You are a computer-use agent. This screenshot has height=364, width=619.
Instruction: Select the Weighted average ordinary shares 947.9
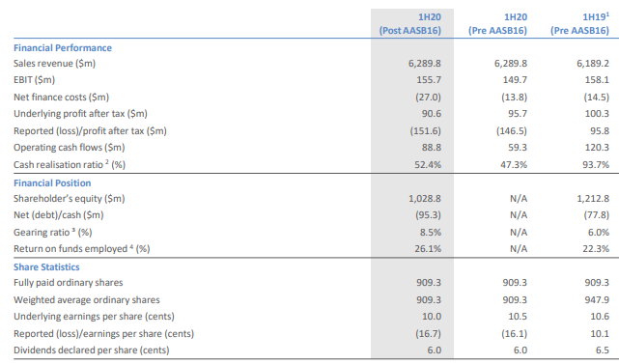click(597, 300)
